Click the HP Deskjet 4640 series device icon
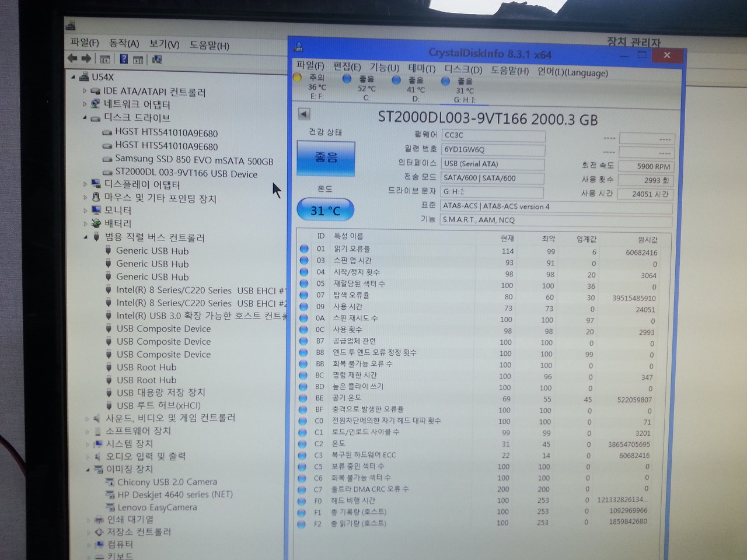The width and height of the screenshot is (747, 560). 110,495
